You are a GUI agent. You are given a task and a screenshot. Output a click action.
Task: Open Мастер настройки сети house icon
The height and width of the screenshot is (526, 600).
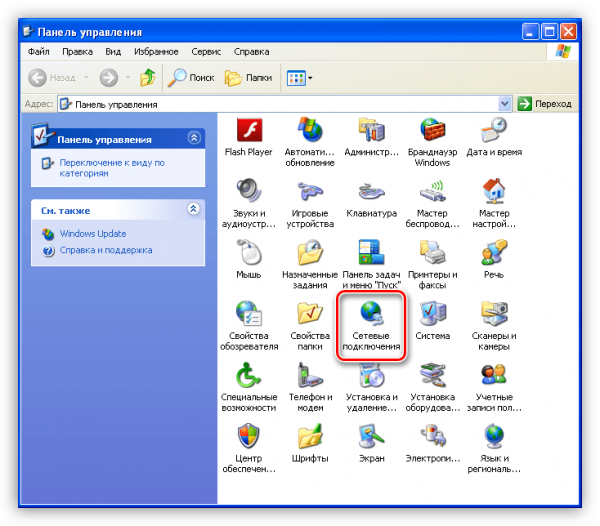(x=494, y=191)
